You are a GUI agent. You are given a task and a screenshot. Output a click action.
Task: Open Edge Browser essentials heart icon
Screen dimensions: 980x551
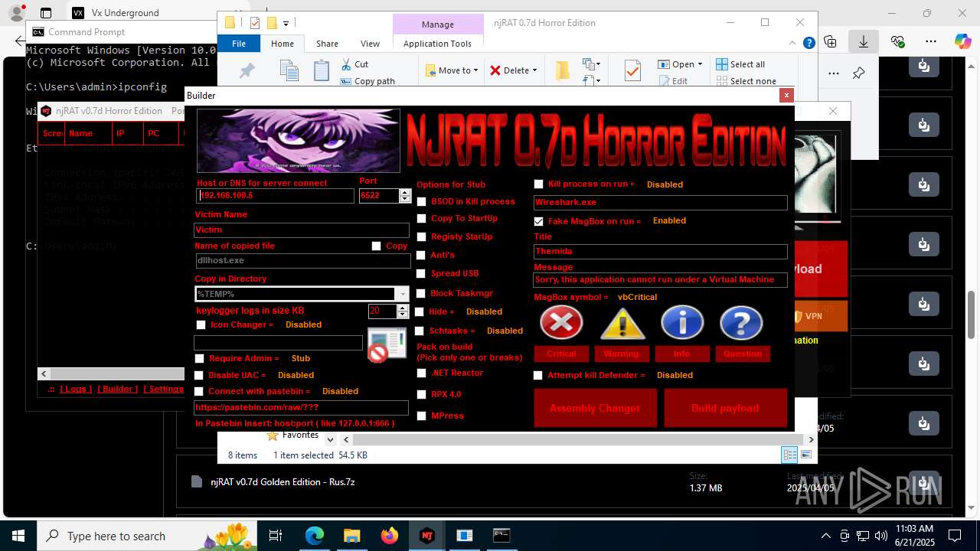(897, 41)
